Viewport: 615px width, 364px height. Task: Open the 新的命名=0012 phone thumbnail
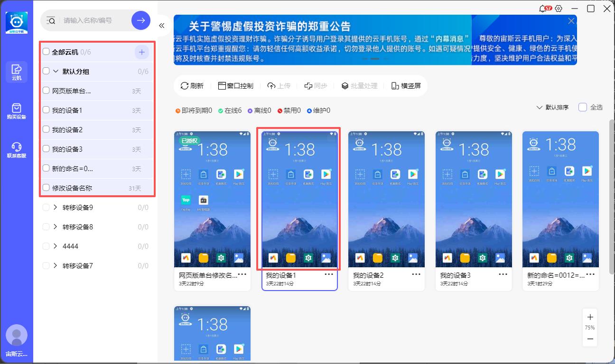(x=560, y=199)
